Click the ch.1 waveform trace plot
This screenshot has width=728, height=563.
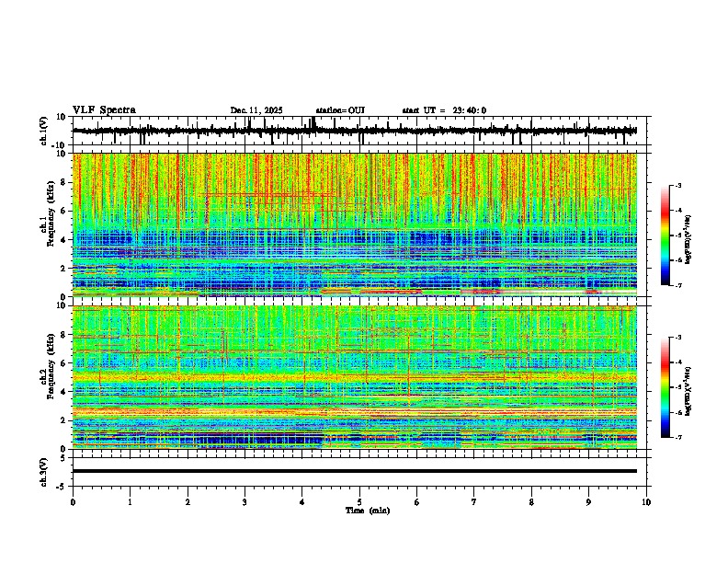click(355, 131)
